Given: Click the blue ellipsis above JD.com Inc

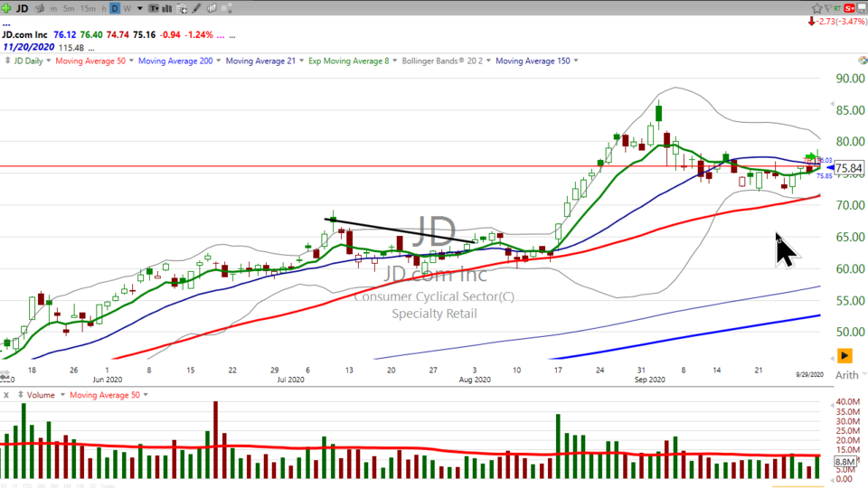Looking at the screenshot, I should (6, 25).
